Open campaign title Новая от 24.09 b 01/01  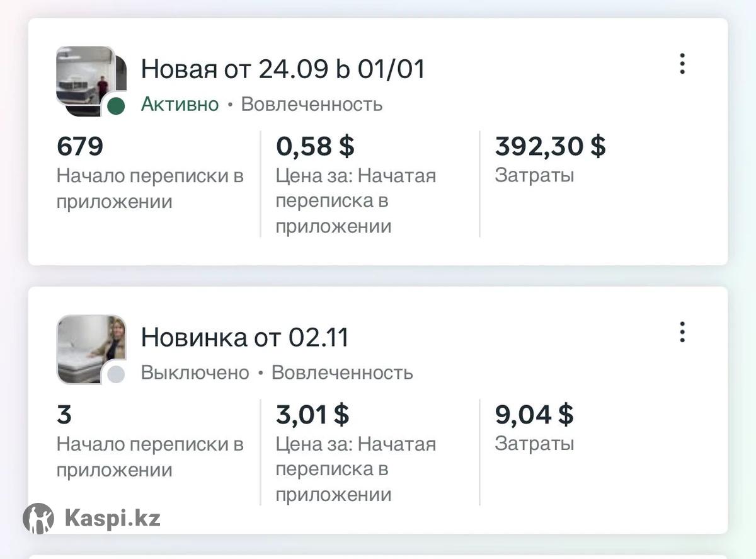[283, 69]
